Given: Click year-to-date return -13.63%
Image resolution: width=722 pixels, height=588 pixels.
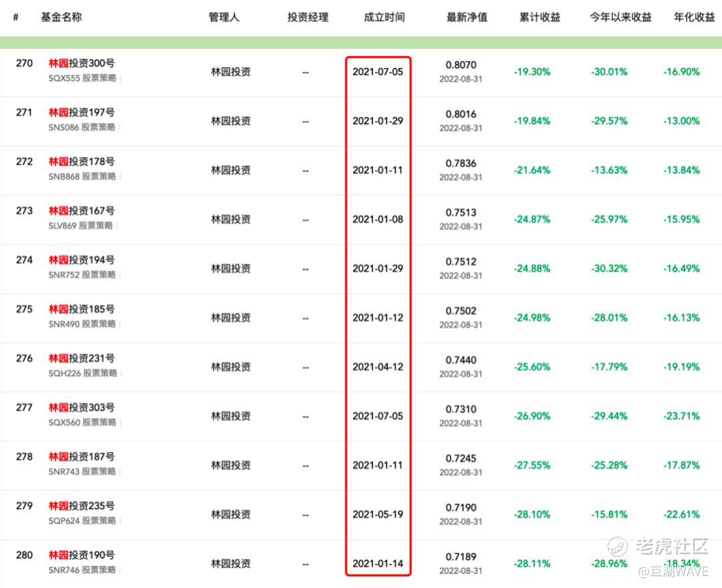Looking at the screenshot, I should [x=609, y=170].
